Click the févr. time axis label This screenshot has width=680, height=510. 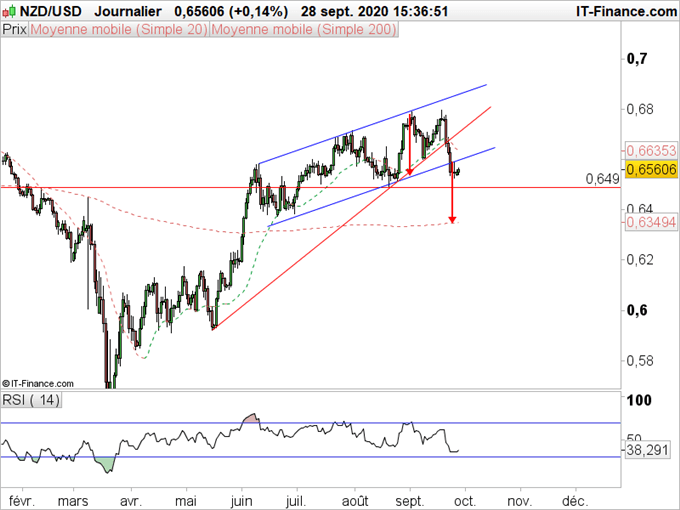pos(22,501)
